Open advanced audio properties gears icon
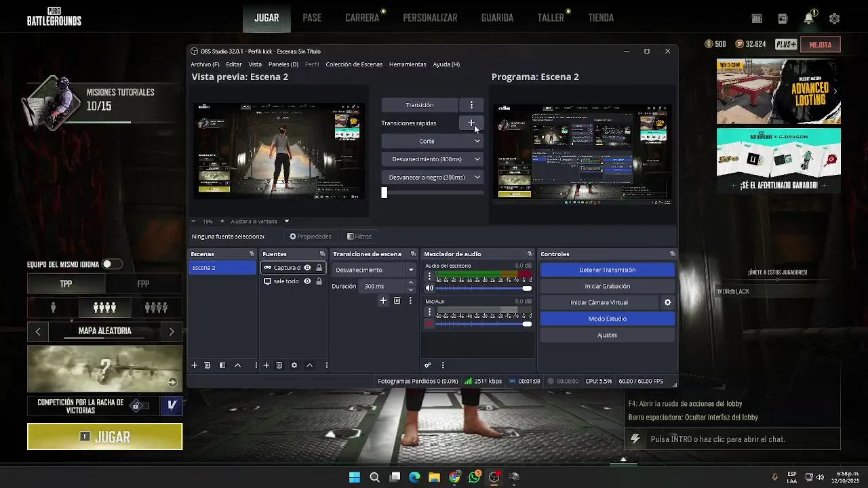The height and width of the screenshot is (488, 868). (x=428, y=365)
